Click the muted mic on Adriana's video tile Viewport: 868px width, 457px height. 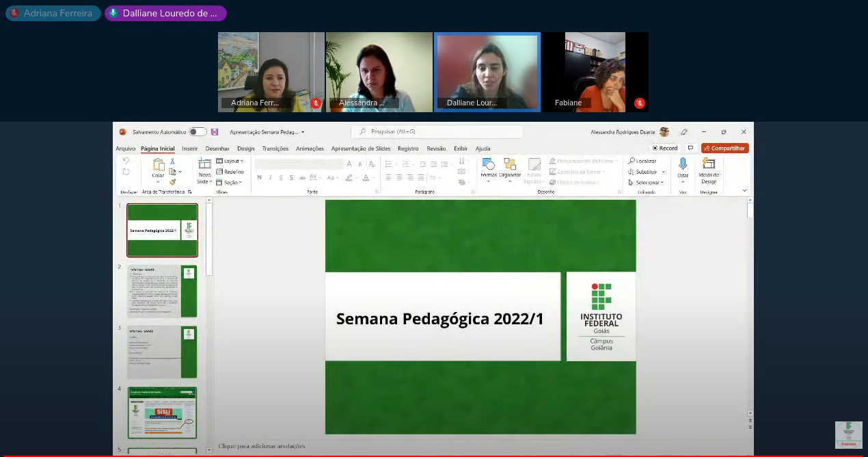pyautogui.click(x=316, y=103)
